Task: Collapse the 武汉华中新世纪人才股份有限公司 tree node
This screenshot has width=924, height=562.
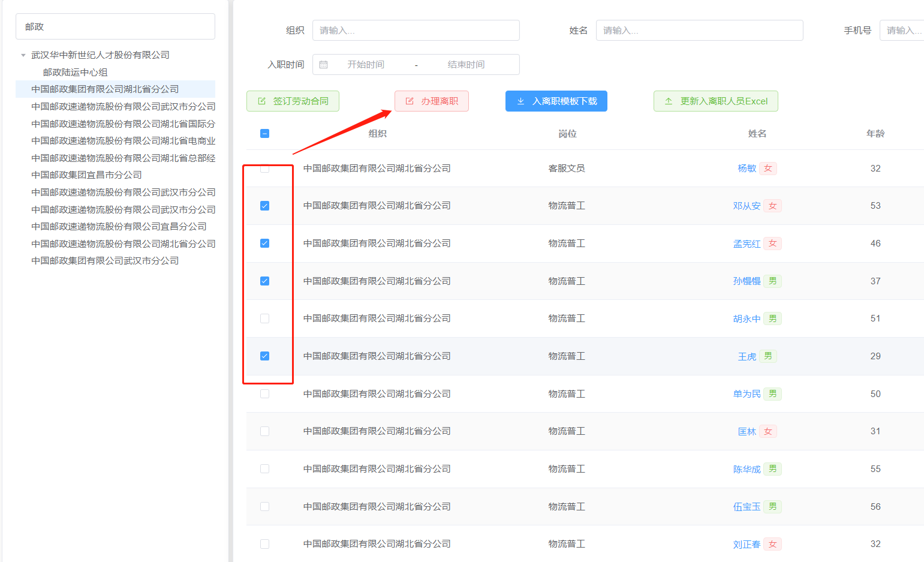Action: tap(23, 55)
